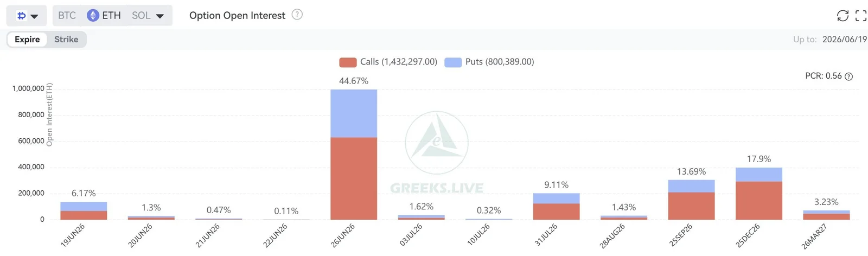Switch to the Strike tab

66,39
